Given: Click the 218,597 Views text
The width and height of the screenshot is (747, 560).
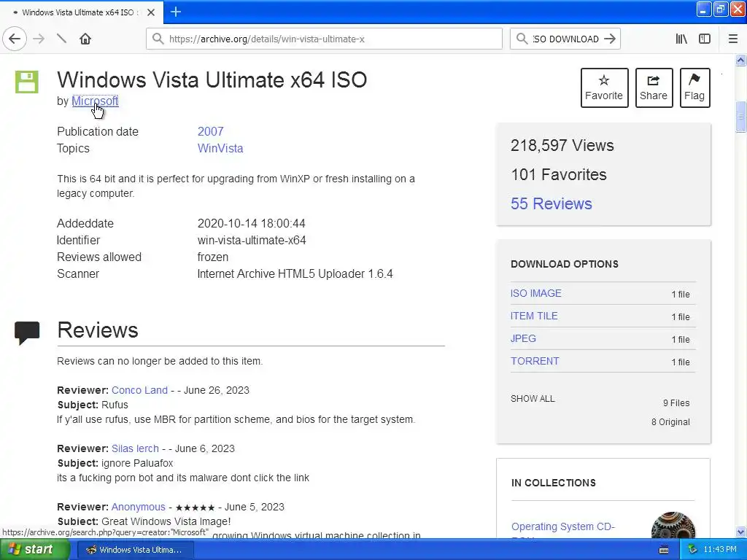Looking at the screenshot, I should 562,145.
